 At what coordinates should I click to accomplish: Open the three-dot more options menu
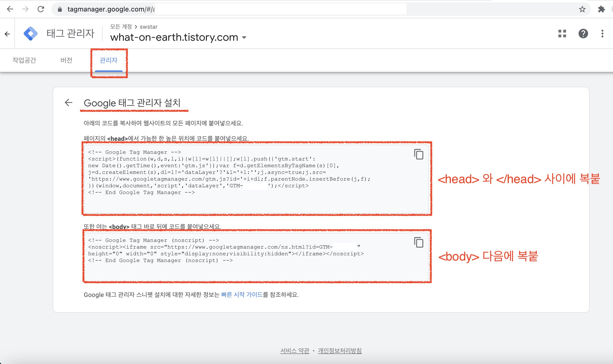[x=602, y=34]
